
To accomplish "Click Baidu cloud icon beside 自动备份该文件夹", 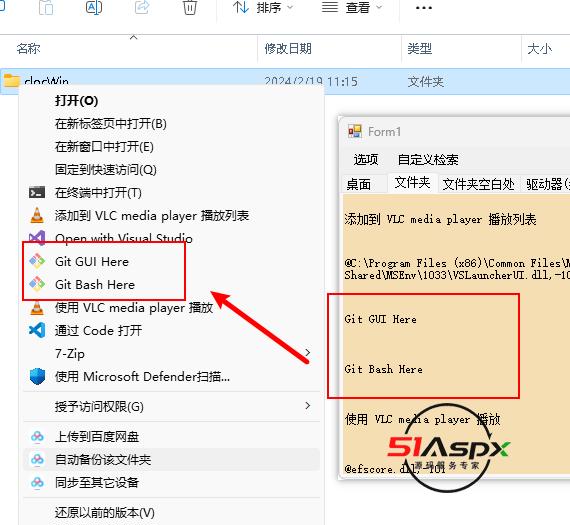I will pos(37,459).
